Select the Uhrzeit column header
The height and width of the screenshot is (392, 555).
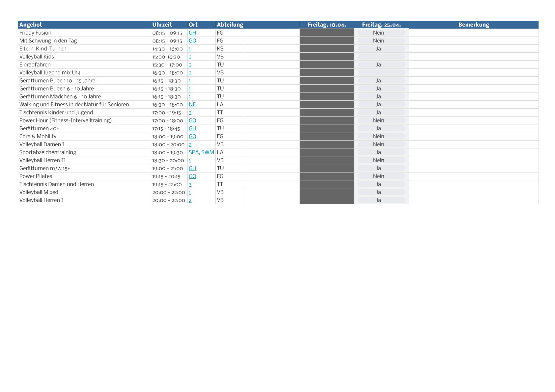click(x=169, y=25)
